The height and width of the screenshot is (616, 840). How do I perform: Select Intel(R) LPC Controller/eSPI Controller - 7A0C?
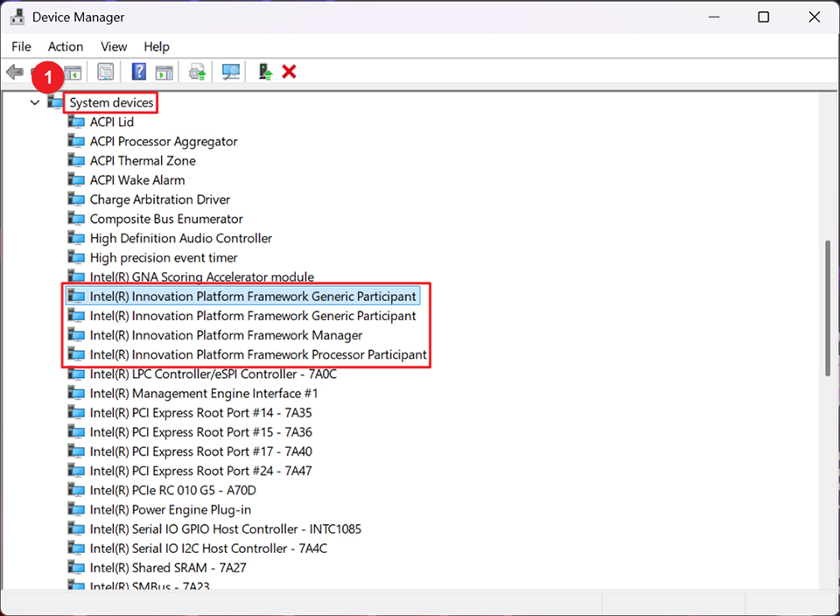click(213, 374)
